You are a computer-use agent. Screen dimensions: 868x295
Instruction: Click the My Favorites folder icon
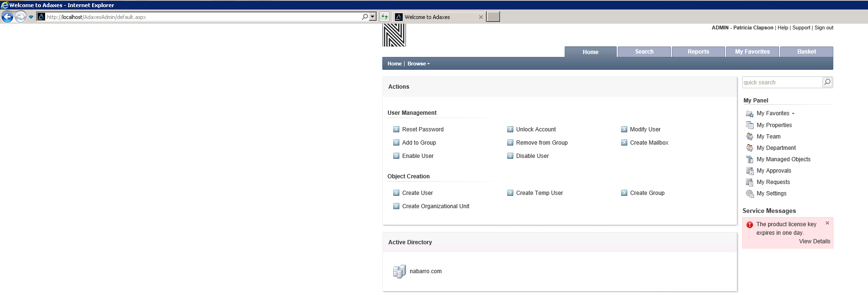(750, 114)
